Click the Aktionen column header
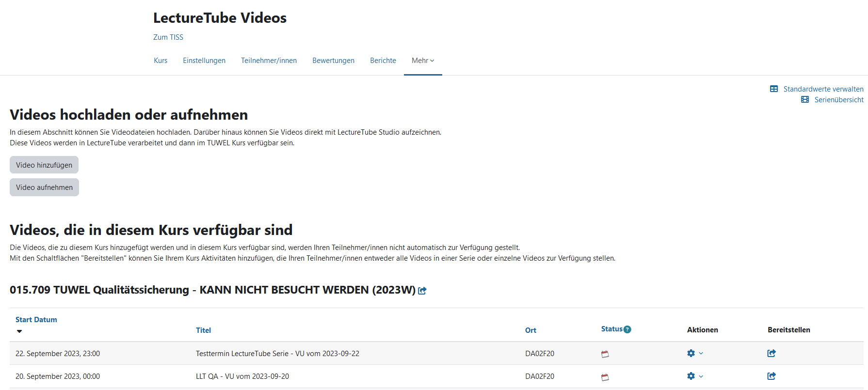 click(x=702, y=330)
